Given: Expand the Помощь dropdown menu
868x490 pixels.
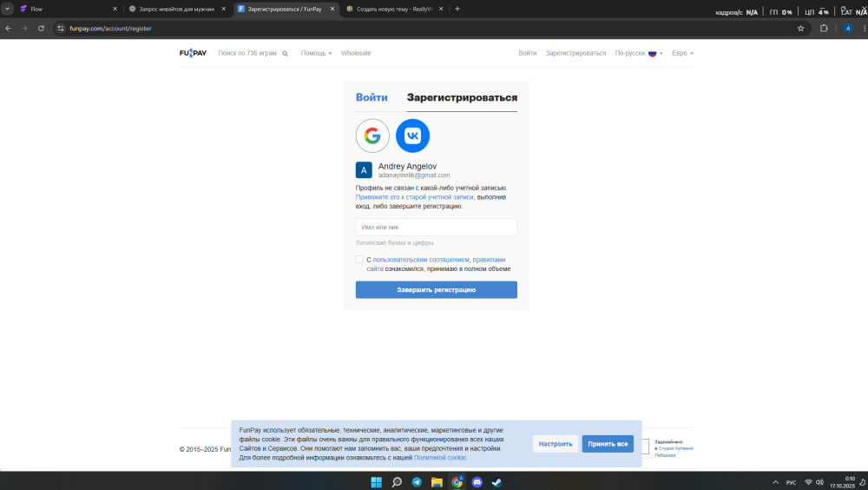Looking at the screenshot, I should pos(316,53).
